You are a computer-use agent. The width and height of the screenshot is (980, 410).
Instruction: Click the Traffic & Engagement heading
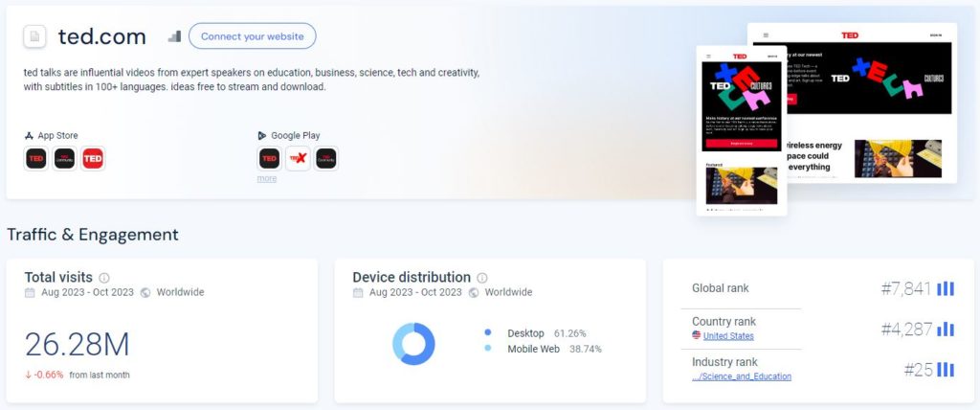93,235
